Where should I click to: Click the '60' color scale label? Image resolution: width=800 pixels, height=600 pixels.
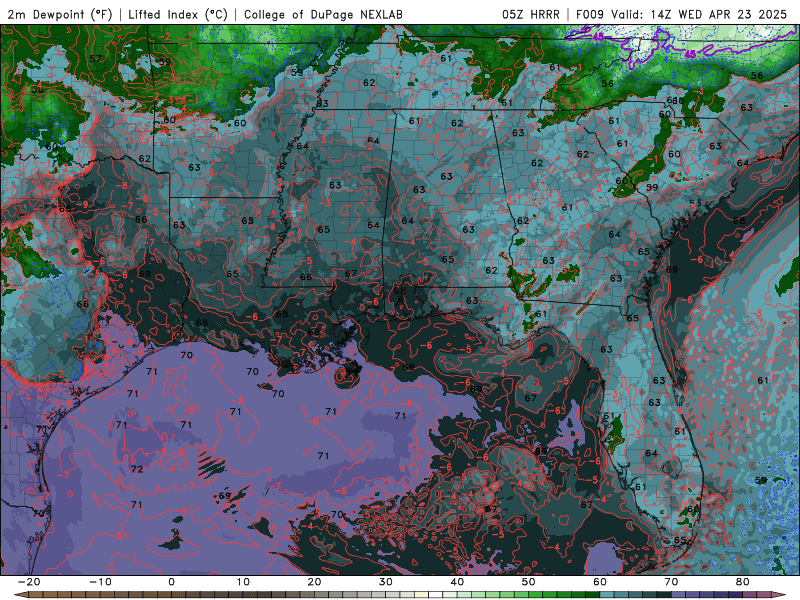coord(600,582)
